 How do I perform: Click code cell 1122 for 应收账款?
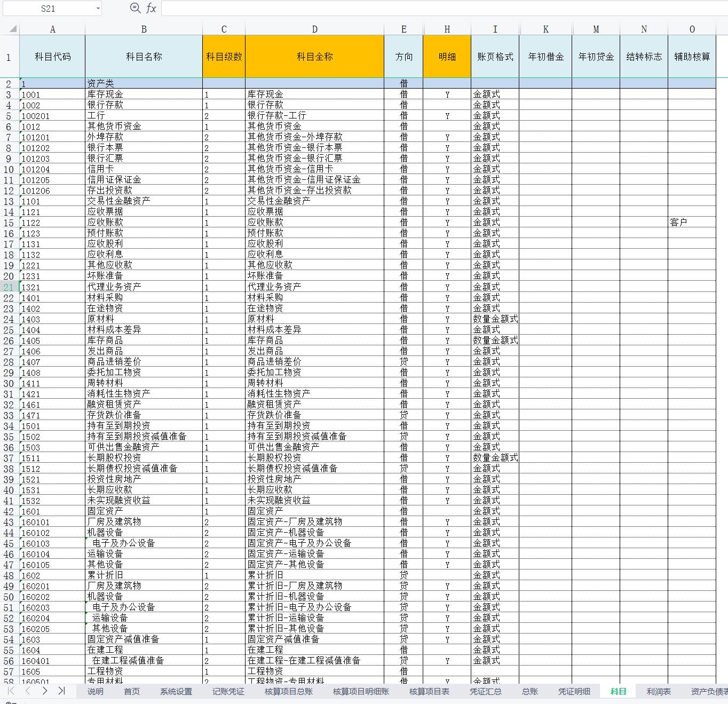tap(52, 223)
